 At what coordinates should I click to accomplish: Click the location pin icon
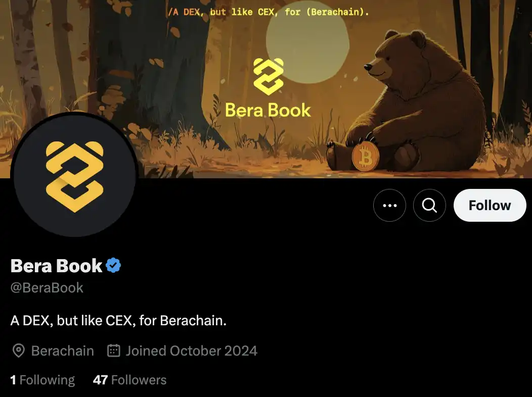(18, 351)
